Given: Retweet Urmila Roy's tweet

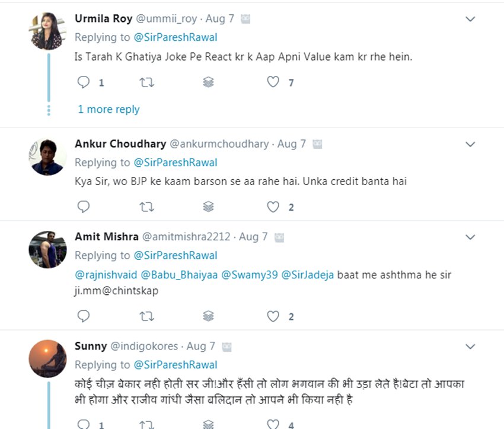Looking at the screenshot, I should tap(146, 82).
